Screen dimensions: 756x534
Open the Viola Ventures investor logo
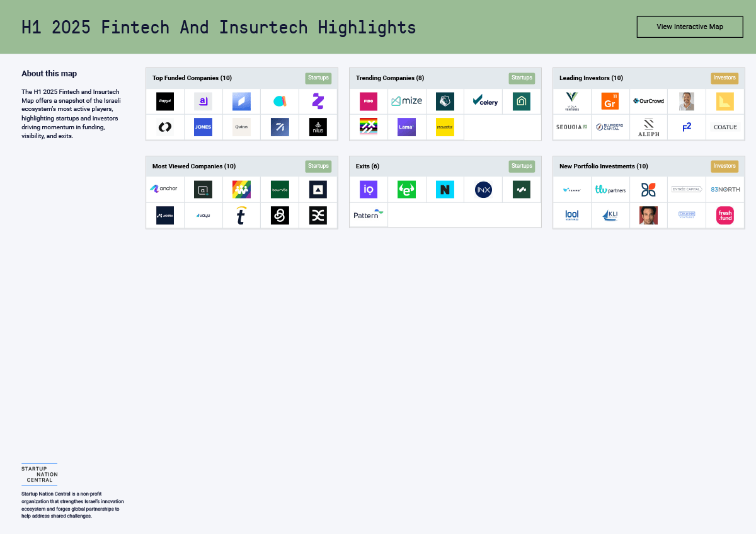click(x=572, y=102)
